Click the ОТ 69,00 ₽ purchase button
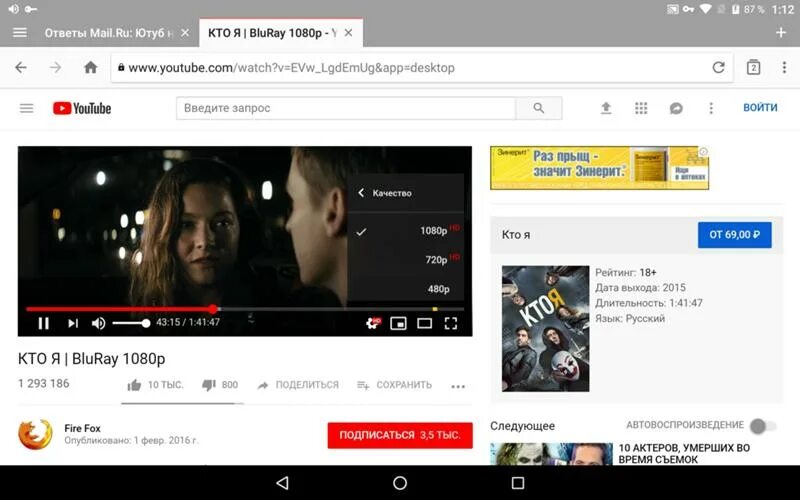Viewport: 800px width, 500px height. pyautogui.click(x=735, y=235)
